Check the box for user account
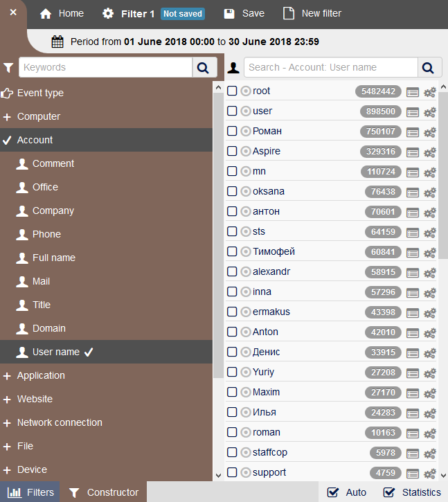This screenshot has width=448, height=502. (232, 111)
